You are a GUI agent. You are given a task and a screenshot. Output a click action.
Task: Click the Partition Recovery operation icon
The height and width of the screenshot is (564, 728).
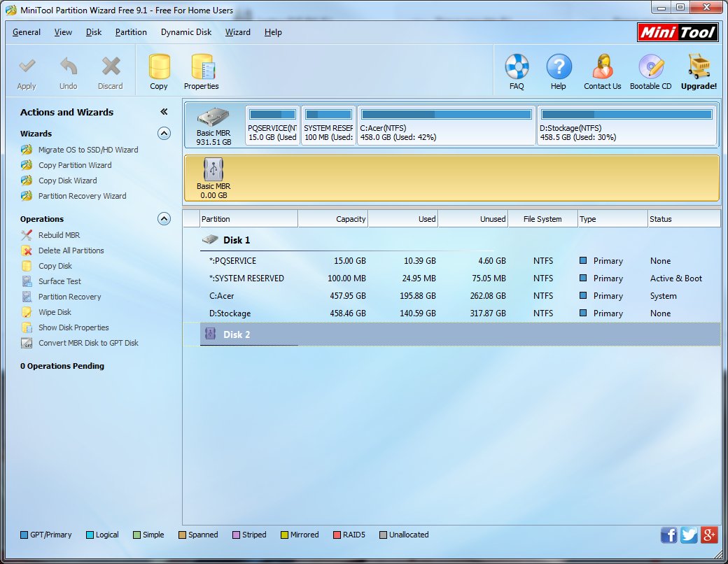27,297
